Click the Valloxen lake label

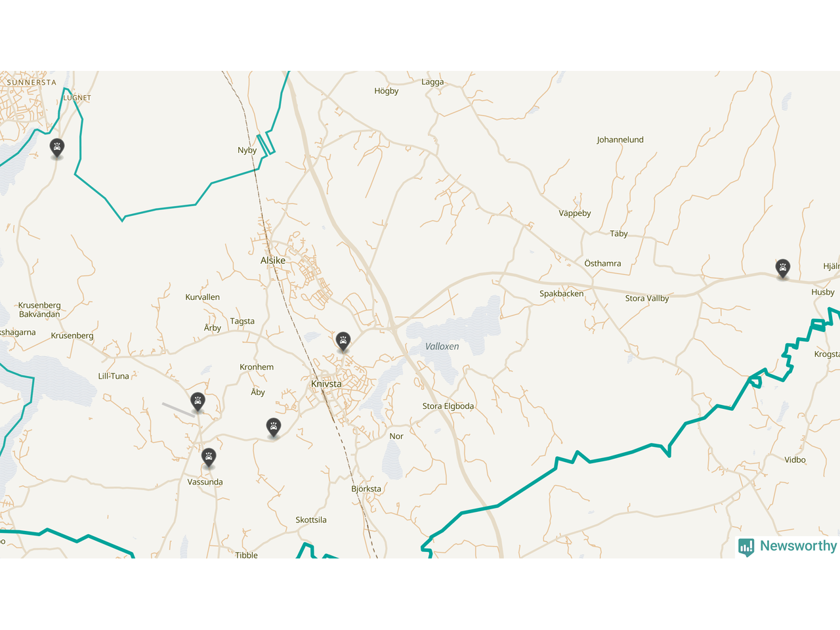point(442,346)
